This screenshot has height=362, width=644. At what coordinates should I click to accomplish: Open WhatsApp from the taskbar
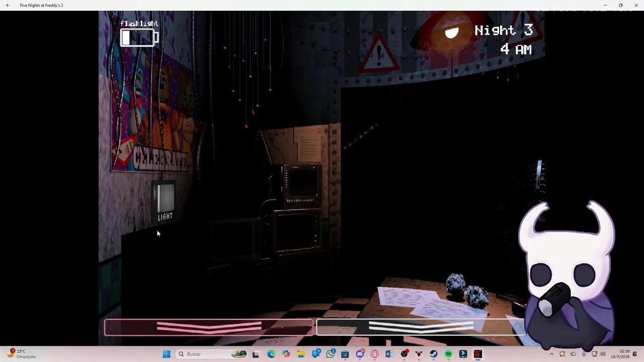331,354
